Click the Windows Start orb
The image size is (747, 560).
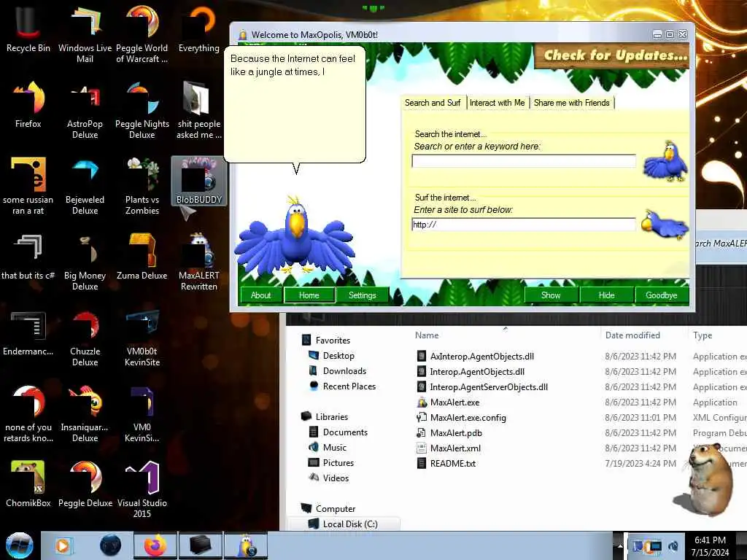click(x=19, y=545)
